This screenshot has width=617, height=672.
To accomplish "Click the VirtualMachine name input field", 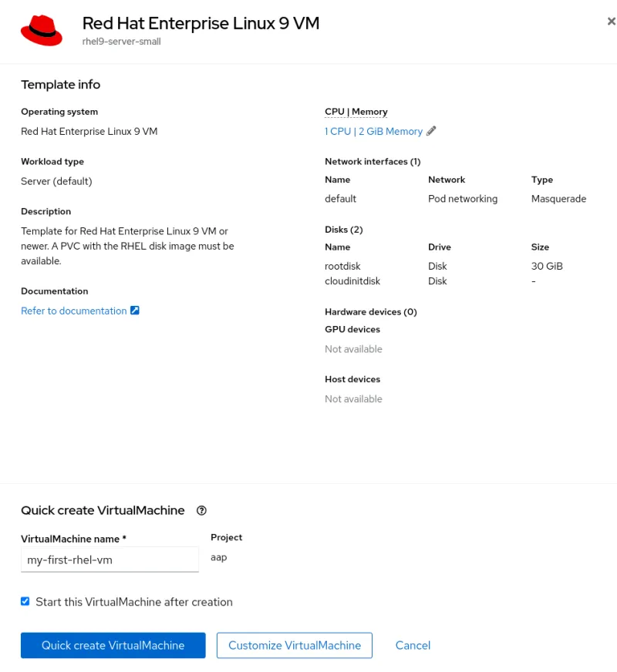I will pos(110,559).
